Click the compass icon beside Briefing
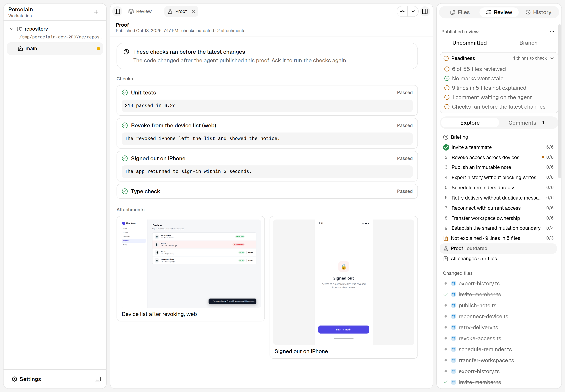565x392 pixels. coord(446,137)
